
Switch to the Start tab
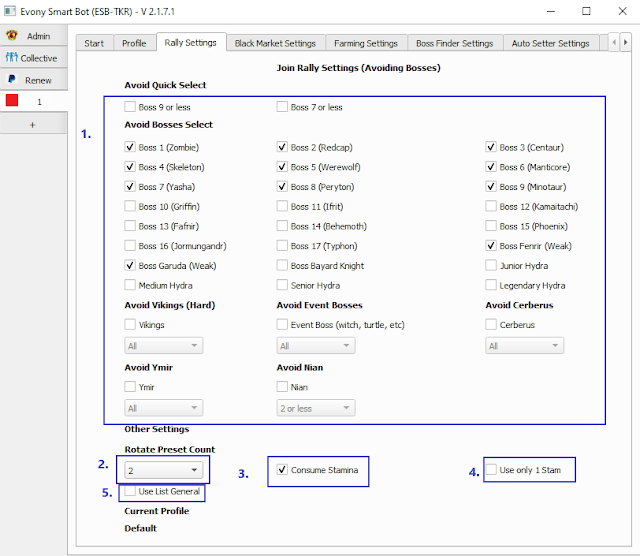(94, 43)
